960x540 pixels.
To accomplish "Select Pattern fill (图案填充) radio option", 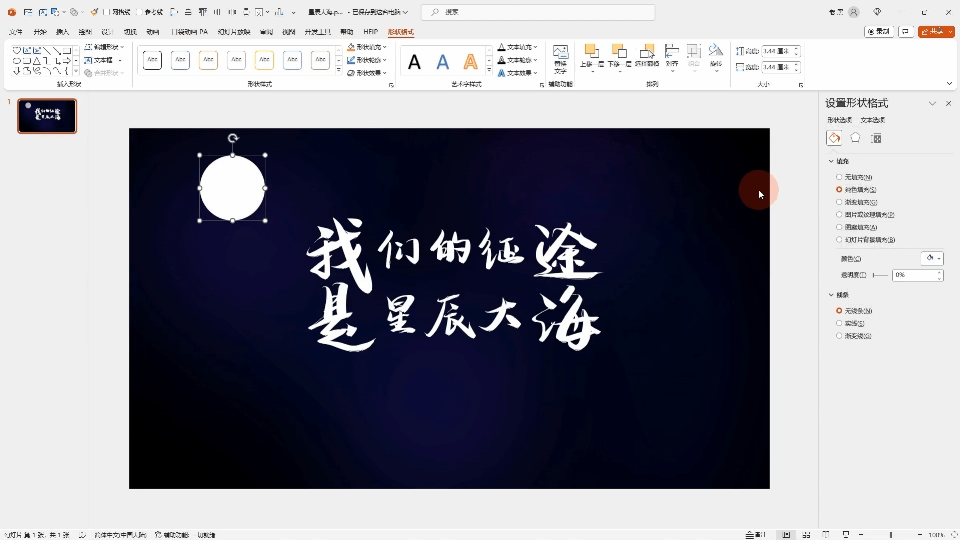I will [839, 227].
